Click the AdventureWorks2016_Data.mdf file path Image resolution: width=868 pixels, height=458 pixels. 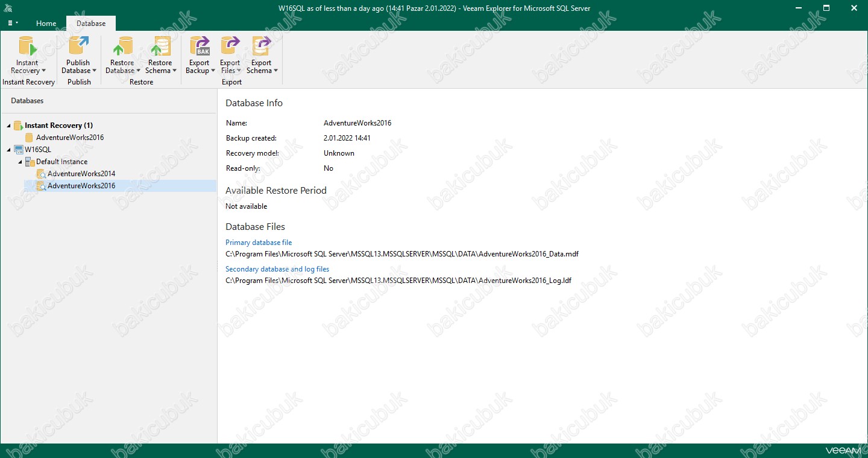click(402, 254)
